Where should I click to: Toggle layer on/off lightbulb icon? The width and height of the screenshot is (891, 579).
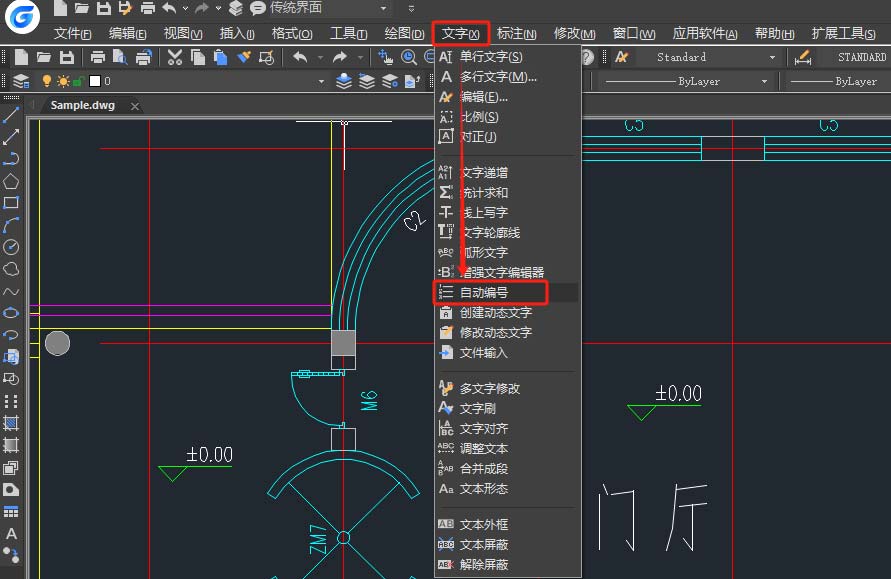[x=46, y=81]
